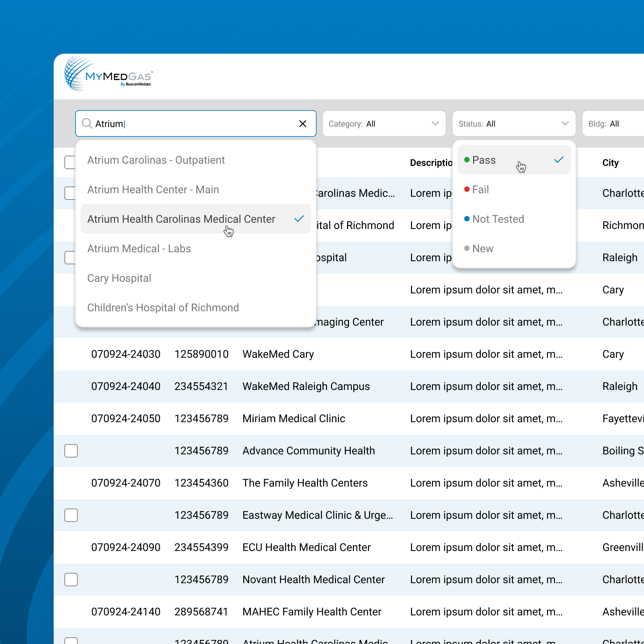
Task: Click the ECU Health Medical Center name
Action: click(x=306, y=547)
